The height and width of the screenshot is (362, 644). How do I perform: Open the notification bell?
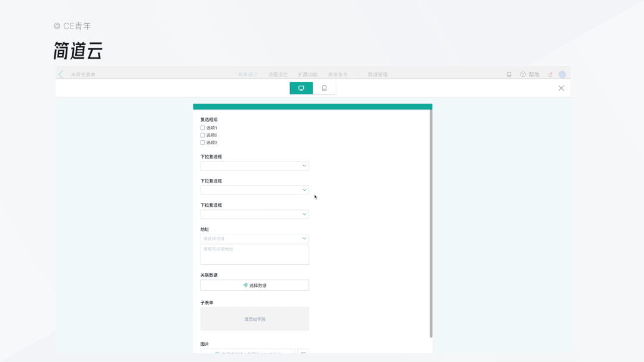click(x=550, y=75)
